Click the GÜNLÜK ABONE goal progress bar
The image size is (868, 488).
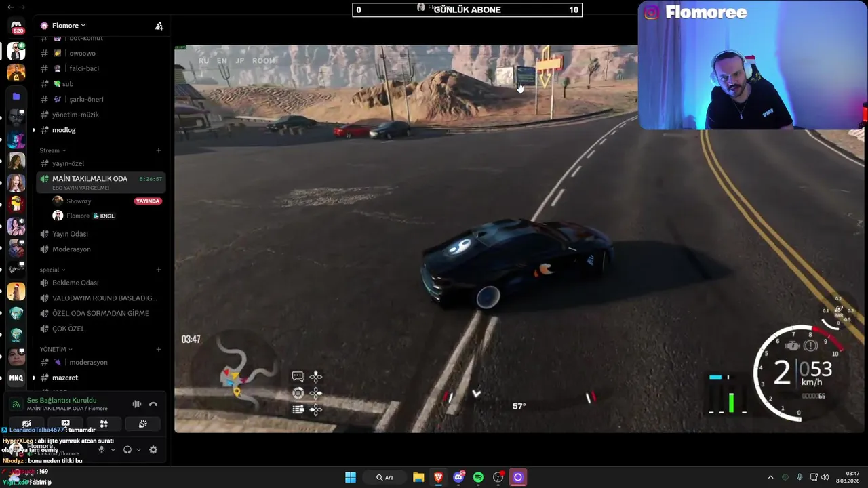[x=467, y=9]
